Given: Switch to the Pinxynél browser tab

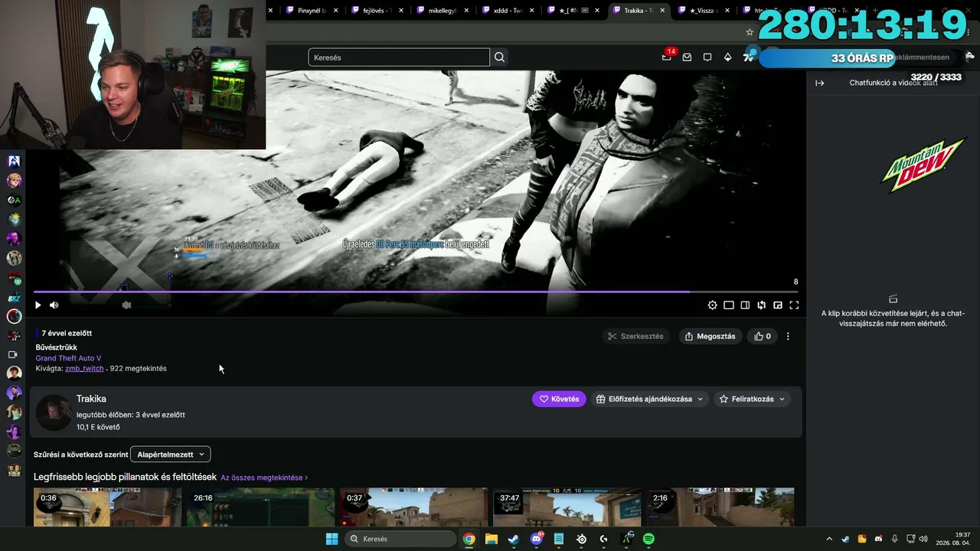Looking at the screenshot, I should (x=312, y=10).
